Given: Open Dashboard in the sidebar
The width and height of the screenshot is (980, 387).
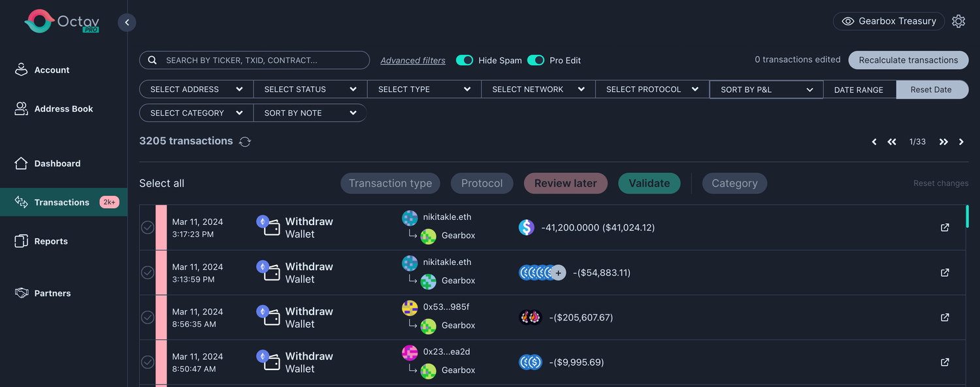Looking at the screenshot, I should coord(57,163).
